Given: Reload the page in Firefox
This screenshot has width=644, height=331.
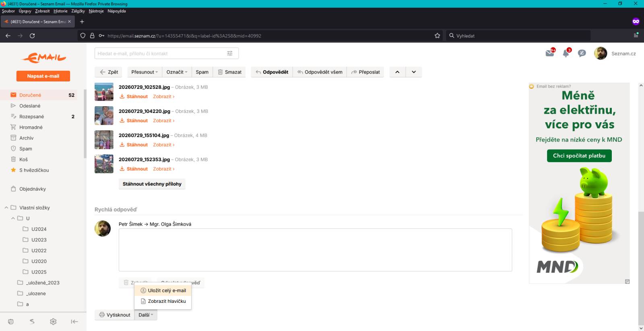Looking at the screenshot, I should (32, 36).
